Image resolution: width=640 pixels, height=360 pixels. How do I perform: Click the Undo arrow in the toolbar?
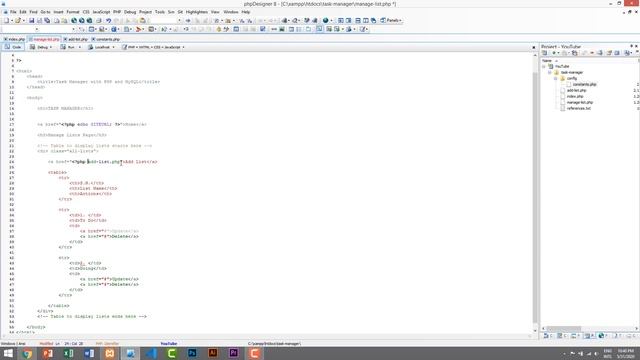coord(109,20)
